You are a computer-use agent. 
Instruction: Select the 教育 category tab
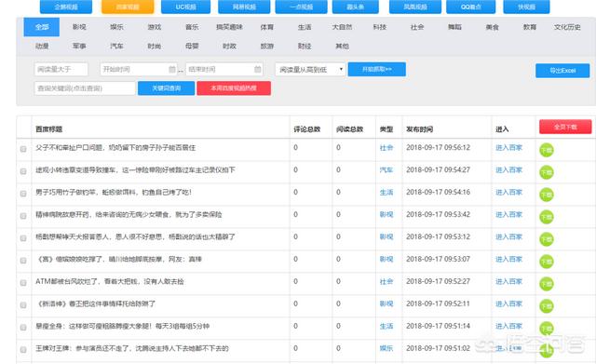point(530,27)
